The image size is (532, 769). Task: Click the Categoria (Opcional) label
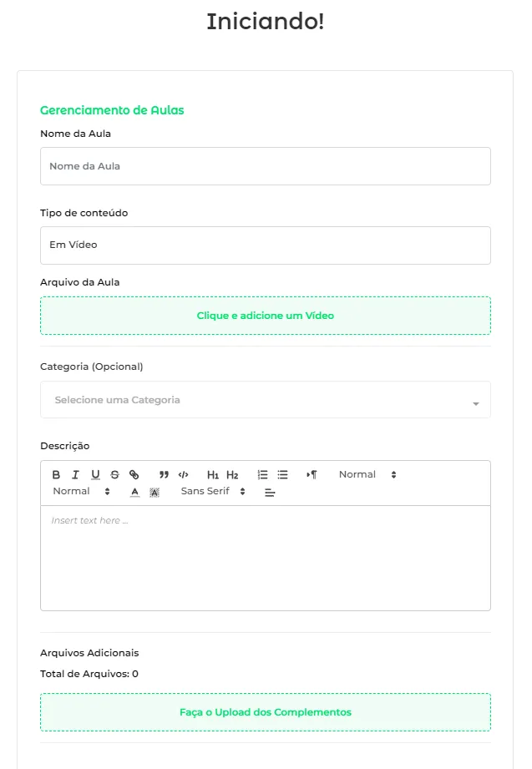(92, 367)
